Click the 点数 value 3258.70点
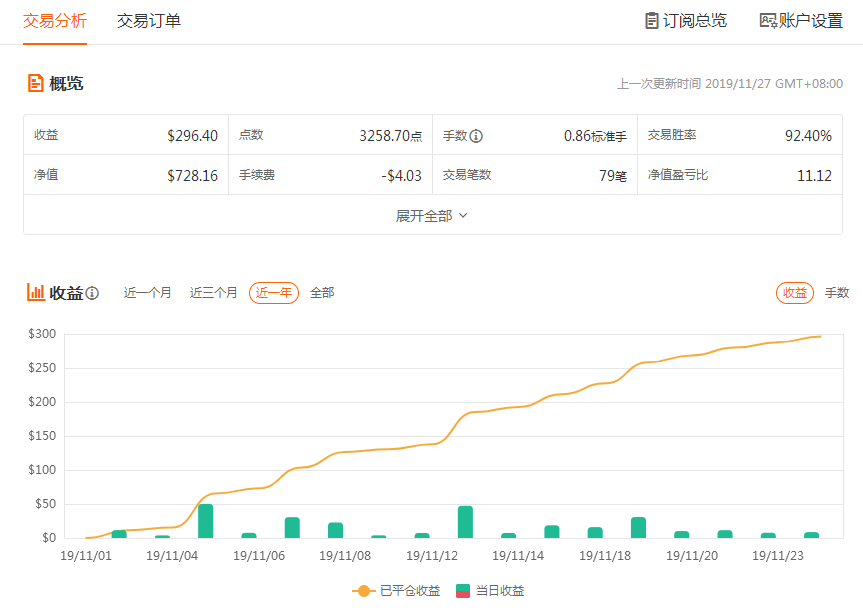Image resolution: width=863 pixels, height=608 pixels. (391, 136)
